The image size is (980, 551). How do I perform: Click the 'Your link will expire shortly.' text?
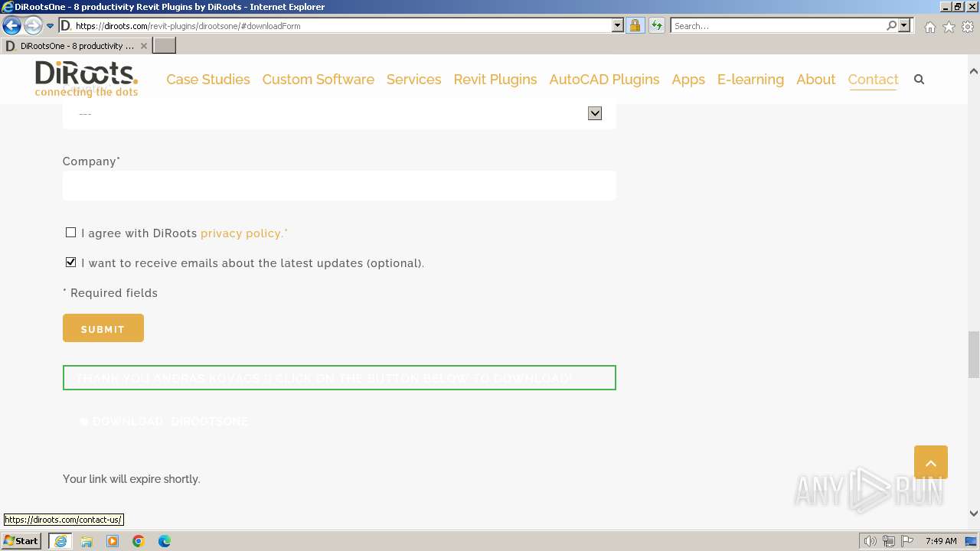(x=132, y=479)
